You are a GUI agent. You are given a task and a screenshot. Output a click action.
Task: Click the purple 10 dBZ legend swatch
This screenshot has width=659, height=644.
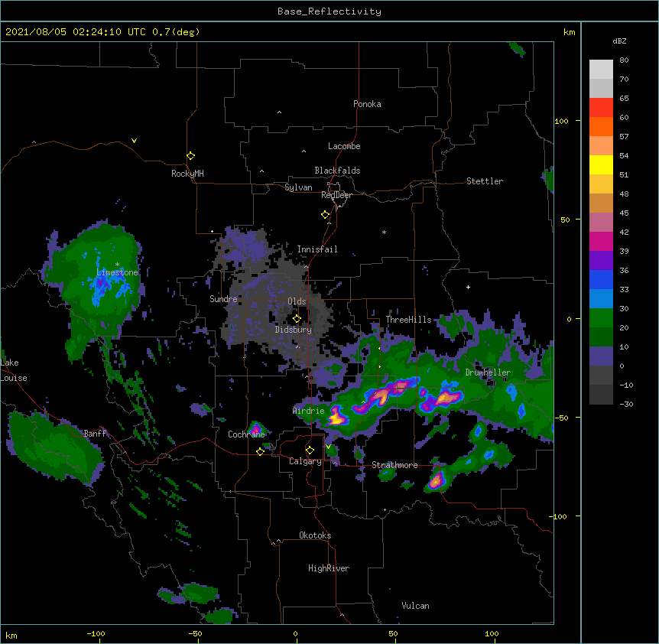(601, 356)
